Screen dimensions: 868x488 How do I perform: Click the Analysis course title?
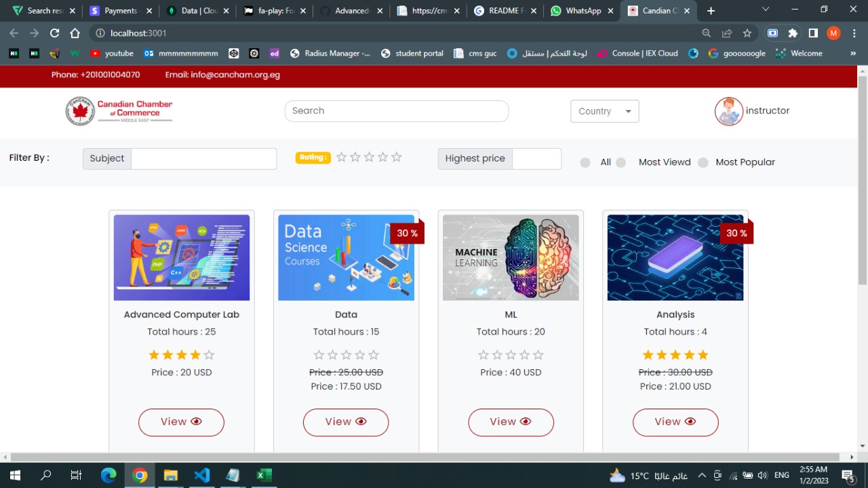click(675, 315)
